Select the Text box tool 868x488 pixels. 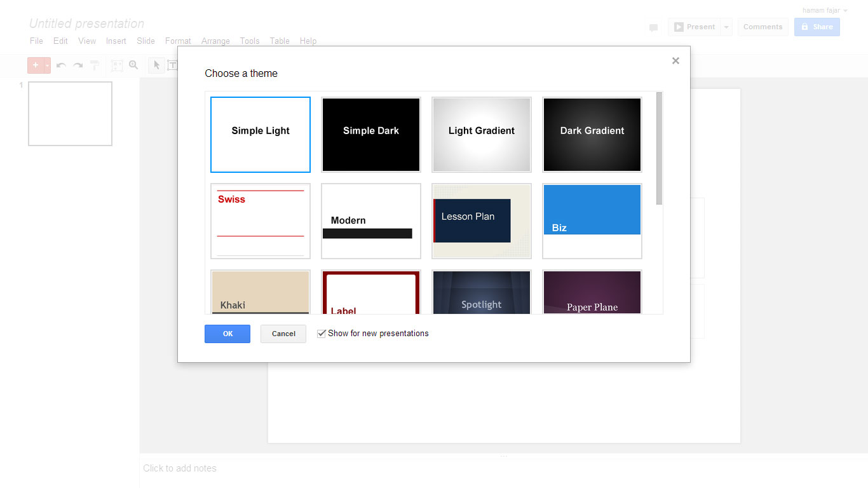[172, 65]
